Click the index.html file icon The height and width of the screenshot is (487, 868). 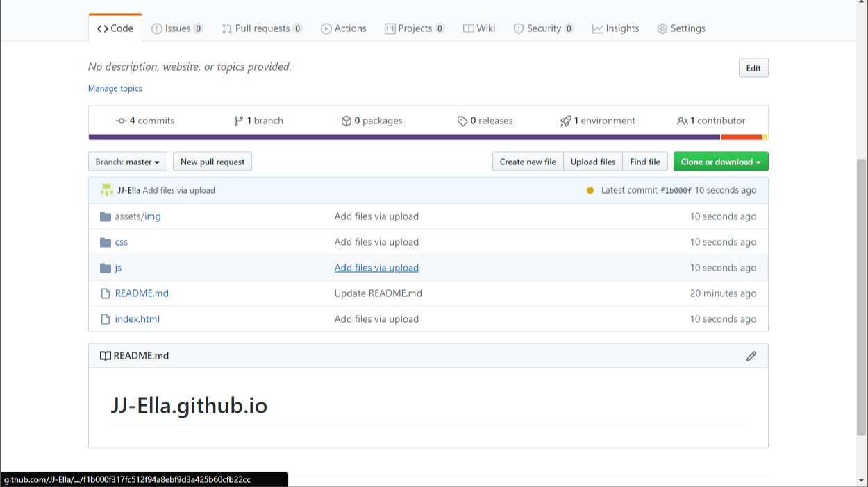(x=106, y=319)
